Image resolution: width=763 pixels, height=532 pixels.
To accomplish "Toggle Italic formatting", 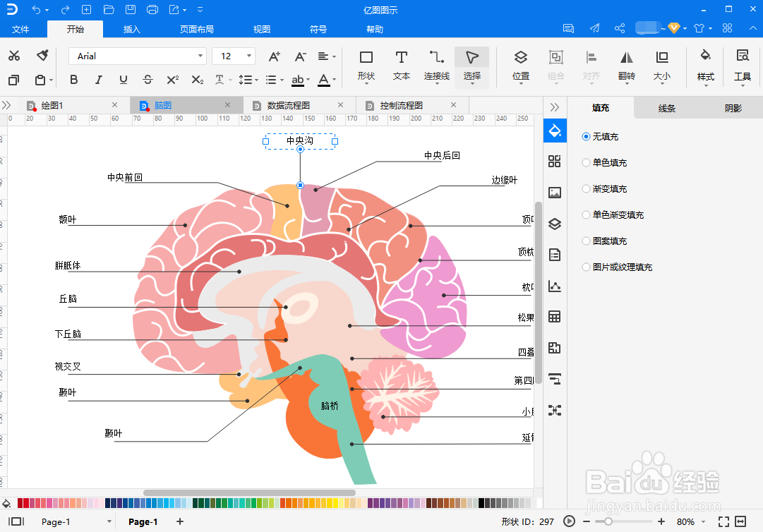I will tap(99, 80).
